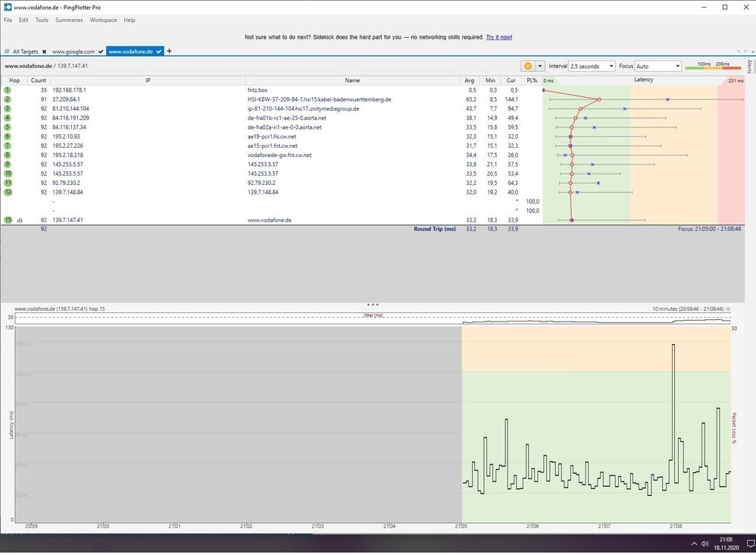Image resolution: width=756 pixels, height=555 pixels.
Task: Click the All Targets list icon
Action: (7, 52)
